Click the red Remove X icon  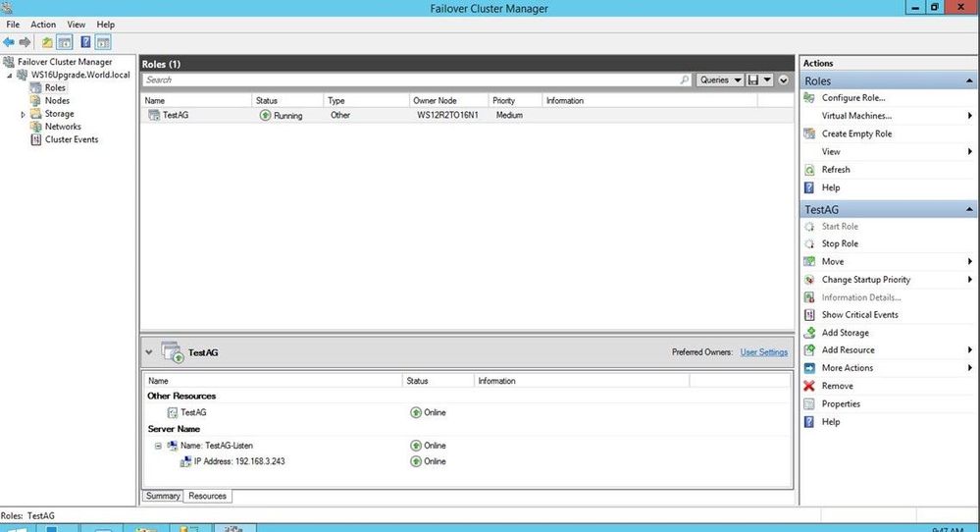point(809,387)
